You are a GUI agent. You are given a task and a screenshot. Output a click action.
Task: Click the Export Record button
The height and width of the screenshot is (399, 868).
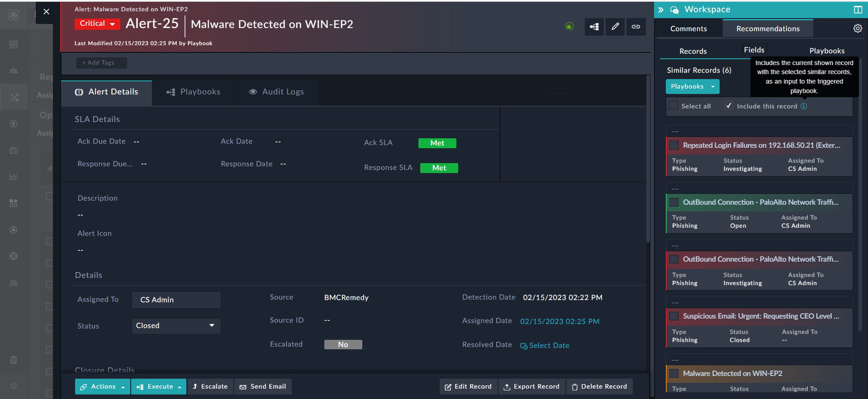pos(531,387)
